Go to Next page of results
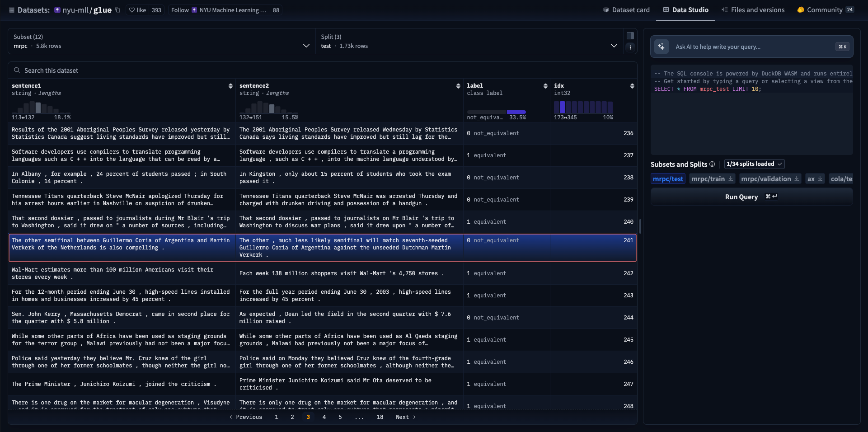The height and width of the screenshot is (432, 868). pyautogui.click(x=405, y=417)
